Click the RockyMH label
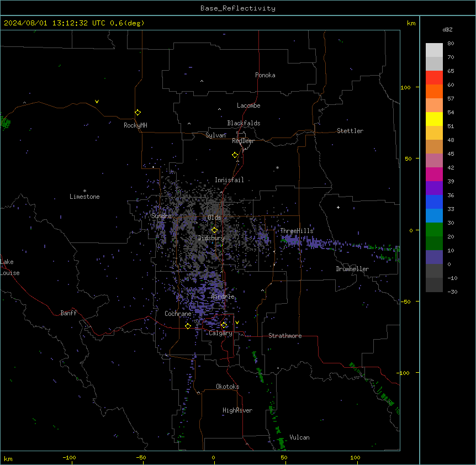Screen dimensions: 476x465 [135, 125]
